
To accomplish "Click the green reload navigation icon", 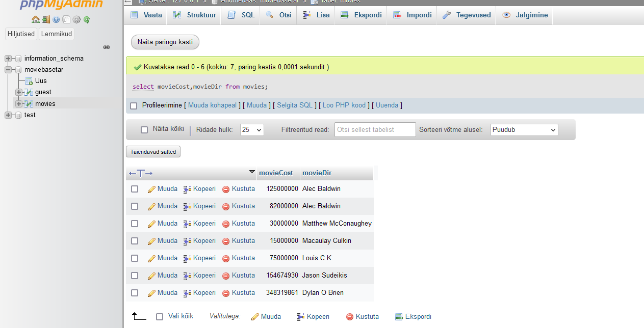I will (x=87, y=20).
